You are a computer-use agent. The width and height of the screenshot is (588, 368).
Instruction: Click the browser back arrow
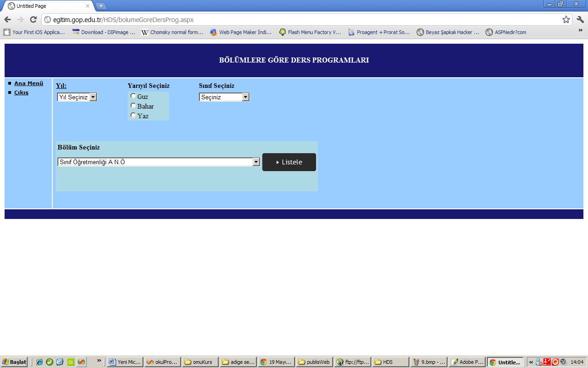pyautogui.click(x=7, y=19)
